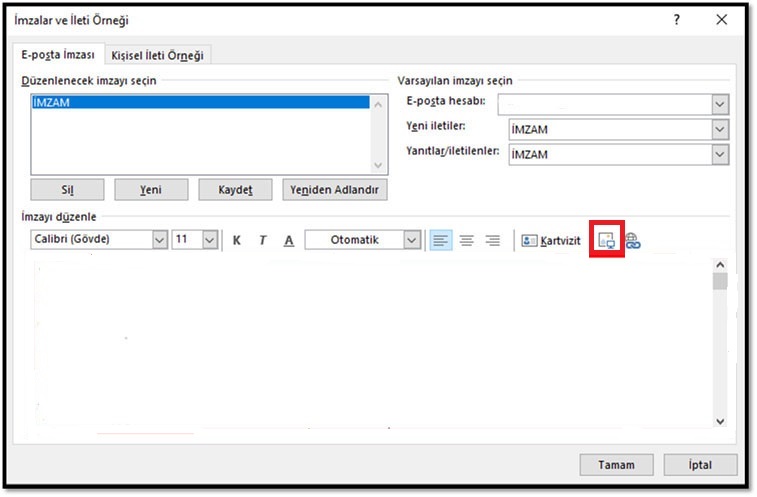Click the Yeniden Adlandır button

(335, 189)
